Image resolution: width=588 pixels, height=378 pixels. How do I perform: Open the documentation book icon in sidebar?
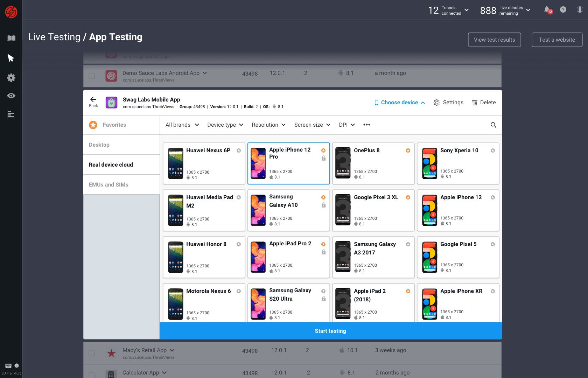tap(11, 38)
